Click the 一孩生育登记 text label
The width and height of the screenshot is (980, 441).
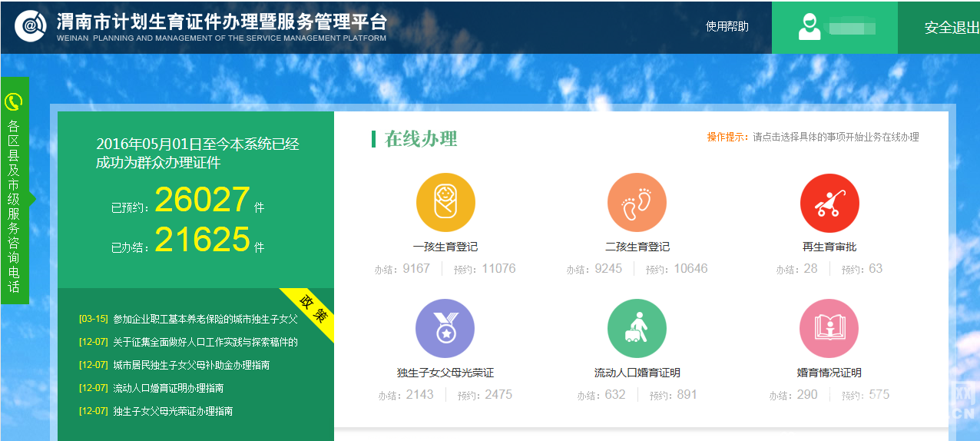click(445, 247)
